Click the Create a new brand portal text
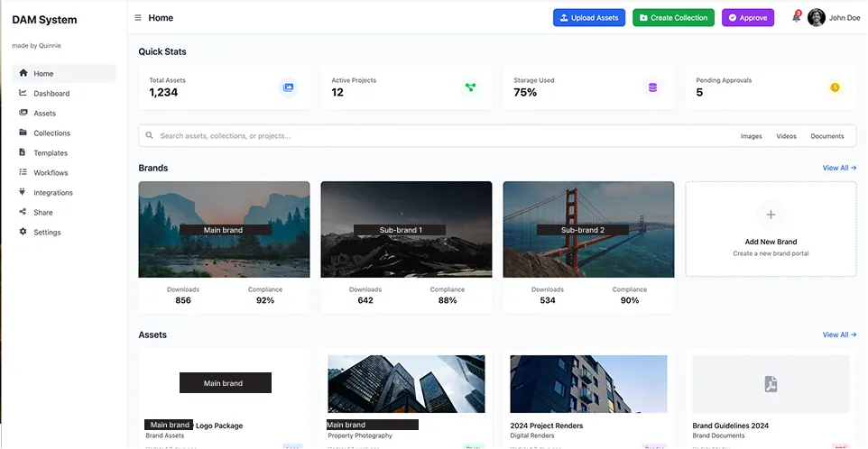 click(x=771, y=254)
